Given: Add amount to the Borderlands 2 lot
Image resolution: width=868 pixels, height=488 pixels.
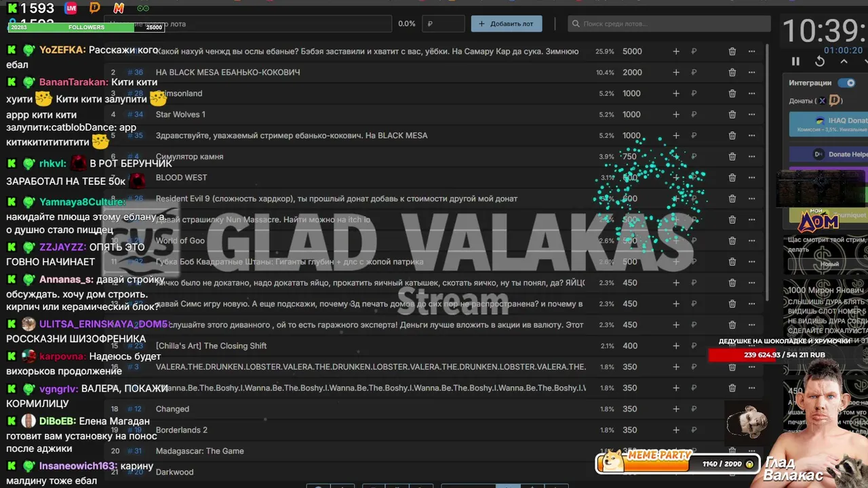Looking at the screenshot, I should [x=676, y=430].
